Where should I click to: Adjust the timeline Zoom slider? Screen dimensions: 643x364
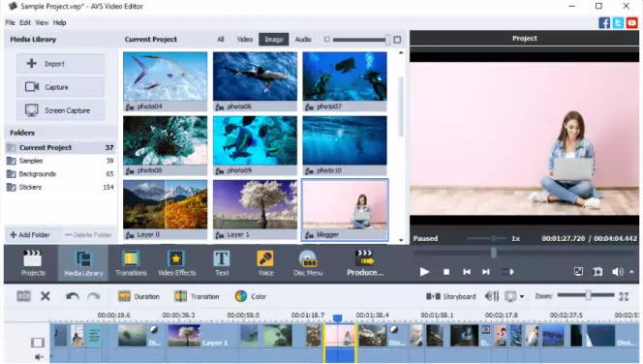(588, 295)
